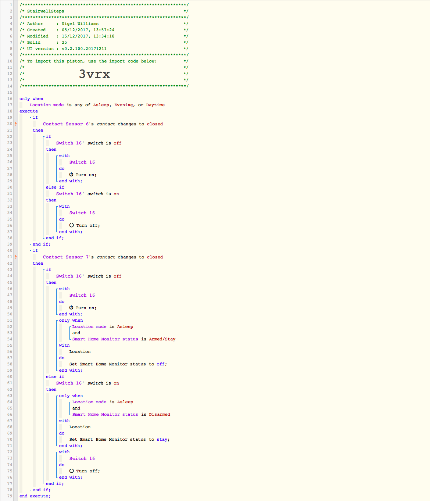
Task: Click the 'if' keyword on line 19
Action: pos(35,117)
